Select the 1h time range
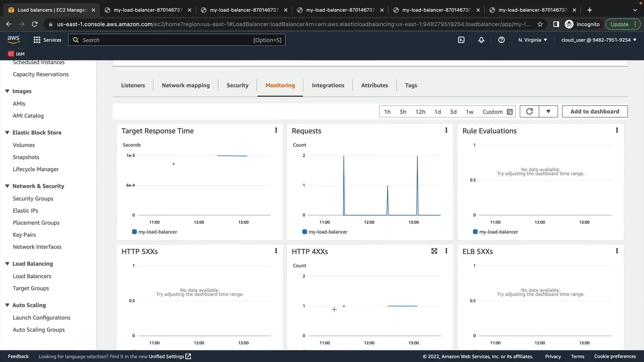Viewport: 644px width, 362px height. pyautogui.click(x=387, y=112)
